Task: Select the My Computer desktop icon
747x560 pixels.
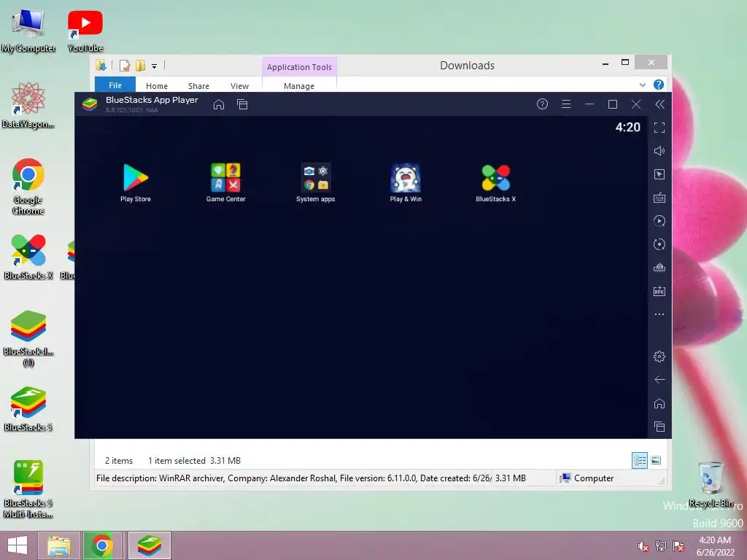Action: pyautogui.click(x=28, y=31)
